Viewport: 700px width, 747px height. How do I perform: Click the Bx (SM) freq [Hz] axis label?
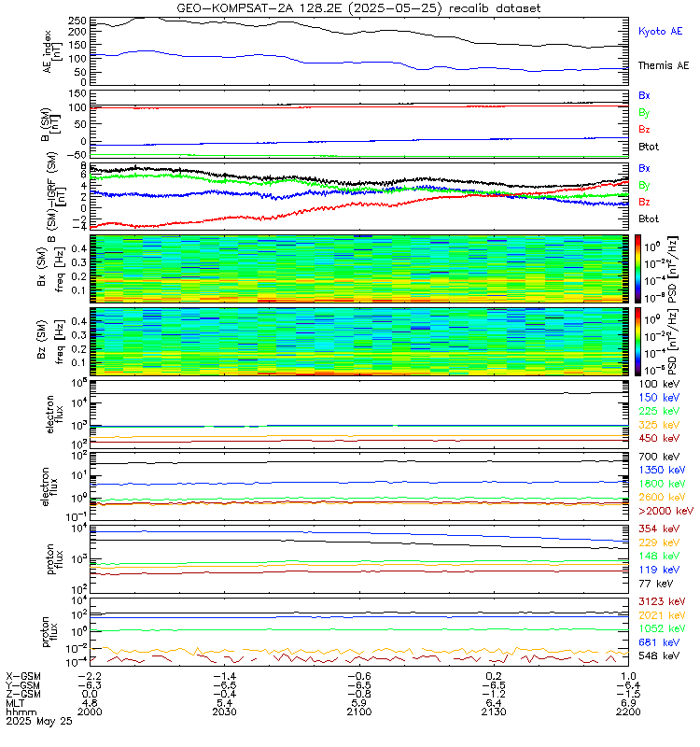(50, 268)
